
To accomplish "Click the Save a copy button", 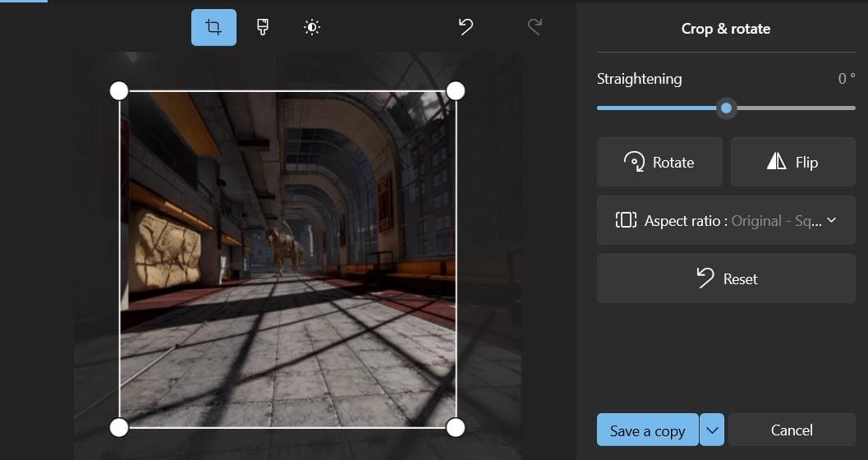I will click(x=647, y=430).
